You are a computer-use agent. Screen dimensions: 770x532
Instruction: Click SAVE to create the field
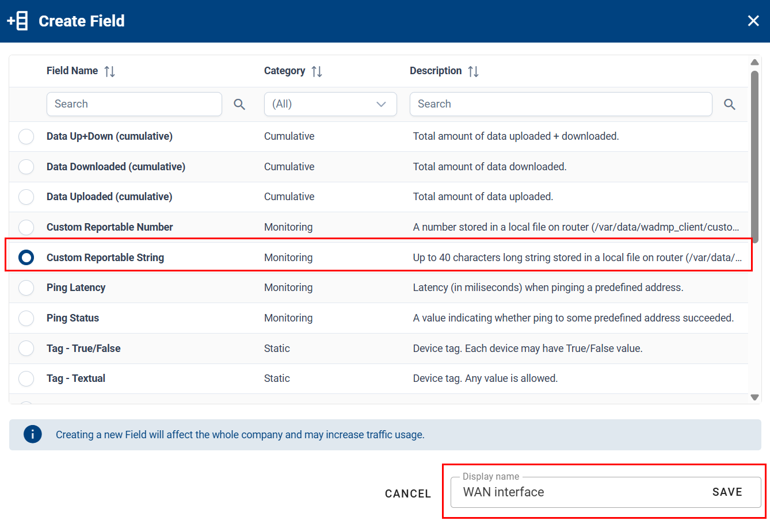click(x=727, y=492)
